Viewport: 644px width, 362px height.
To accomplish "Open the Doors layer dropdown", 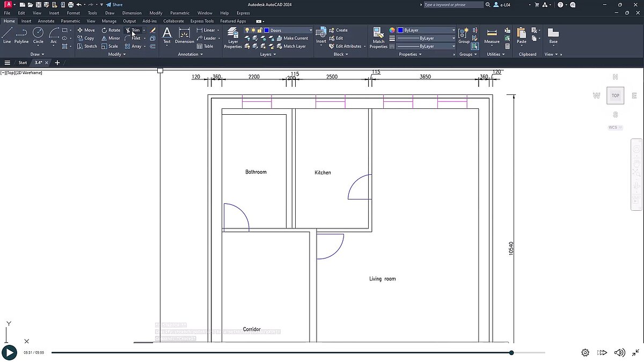I will (x=310, y=30).
